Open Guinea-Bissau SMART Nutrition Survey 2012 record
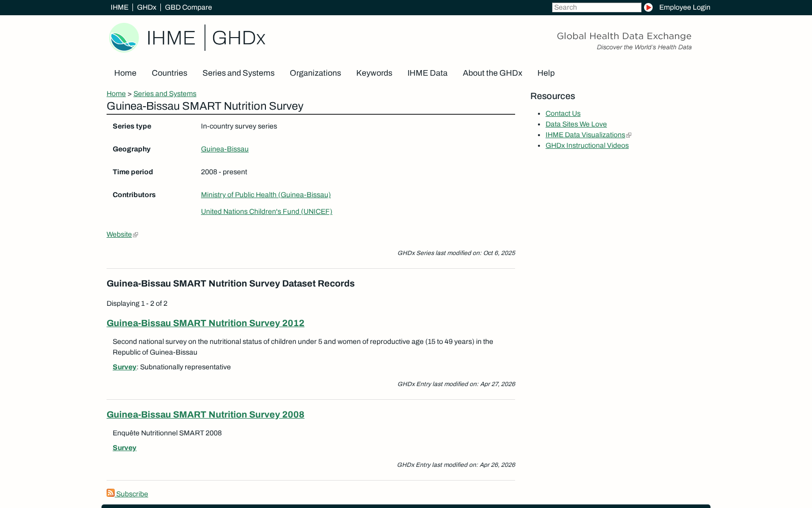812x508 pixels. coord(206,323)
